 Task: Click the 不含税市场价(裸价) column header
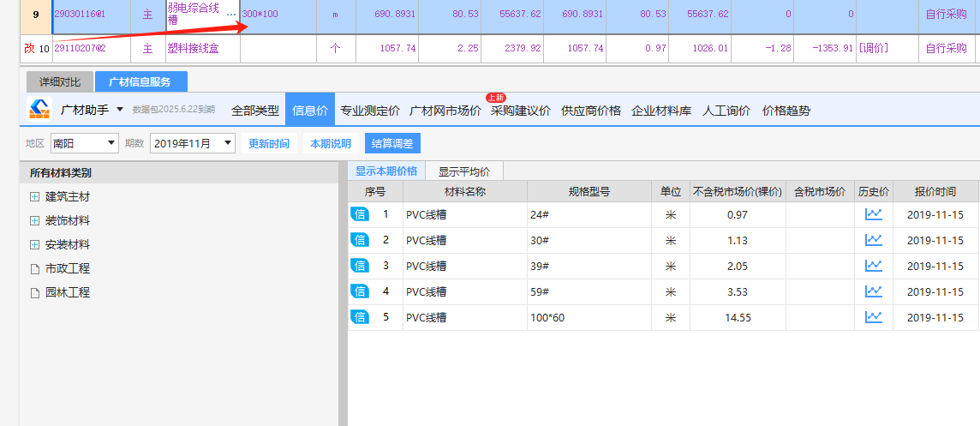(738, 192)
